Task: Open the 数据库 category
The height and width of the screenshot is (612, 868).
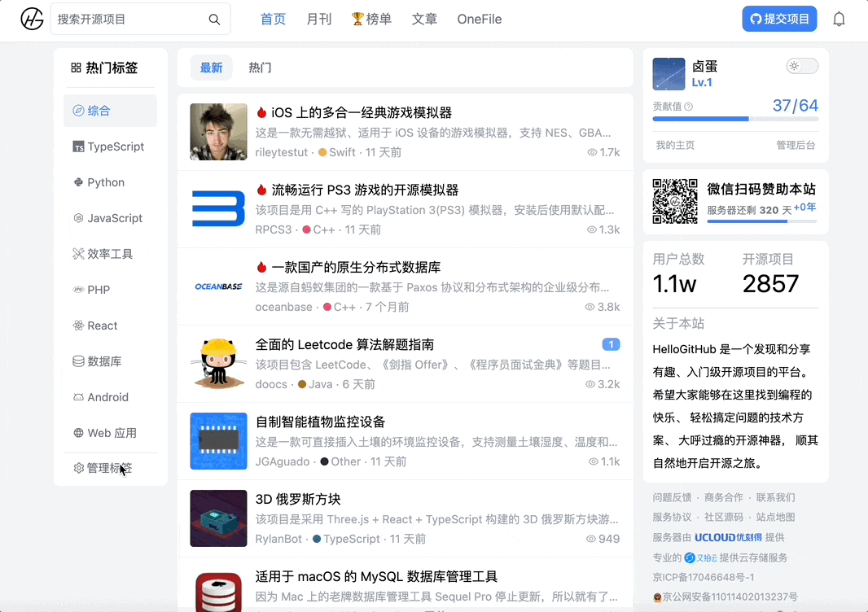Action: coord(103,361)
